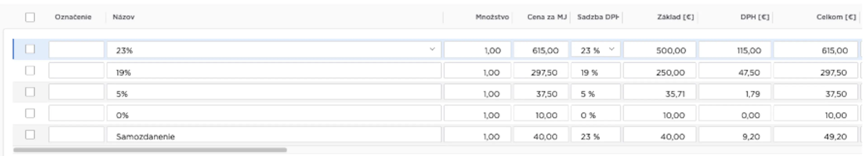The height and width of the screenshot is (156, 868).
Task: Sort by the Názov column header
Action: [123, 17]
